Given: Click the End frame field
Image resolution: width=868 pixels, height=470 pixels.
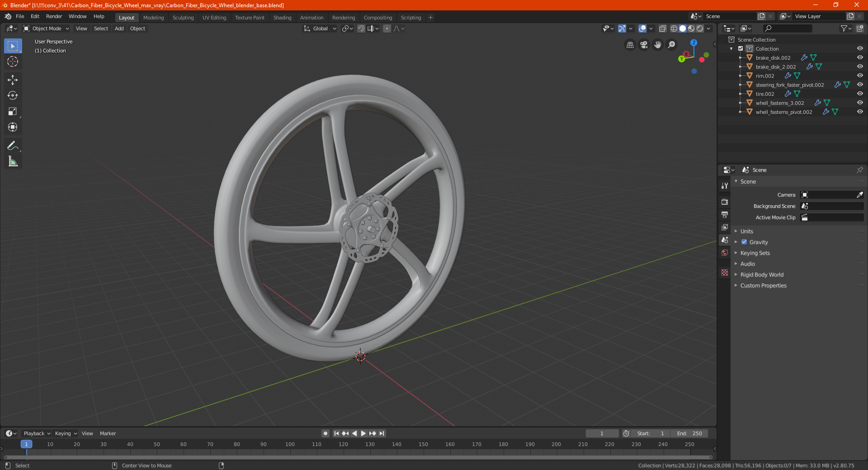Looking at the screenshot, I should click(x=689, y=433).
